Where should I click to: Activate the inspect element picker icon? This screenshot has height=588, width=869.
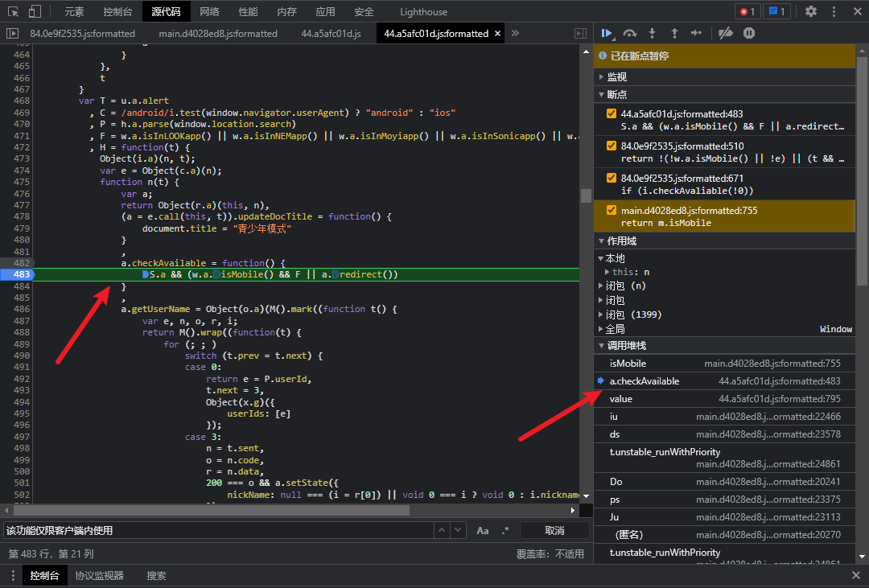14,11
